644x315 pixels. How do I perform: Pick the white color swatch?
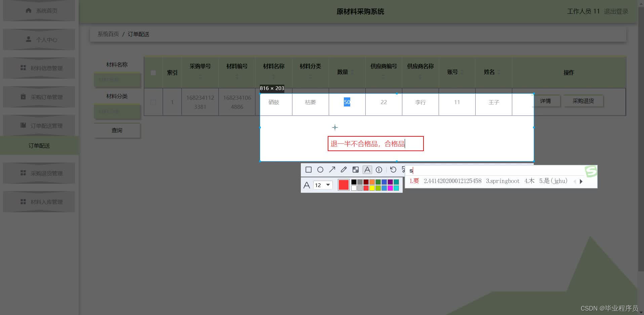[x=354, y=188]
